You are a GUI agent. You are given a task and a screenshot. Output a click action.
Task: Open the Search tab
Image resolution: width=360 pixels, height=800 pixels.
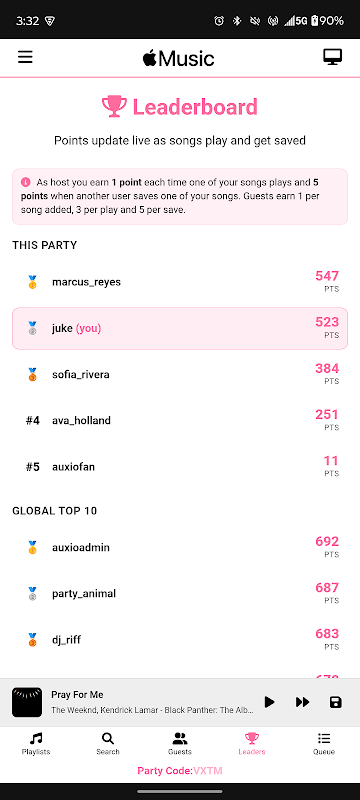[x=108, y=744]
